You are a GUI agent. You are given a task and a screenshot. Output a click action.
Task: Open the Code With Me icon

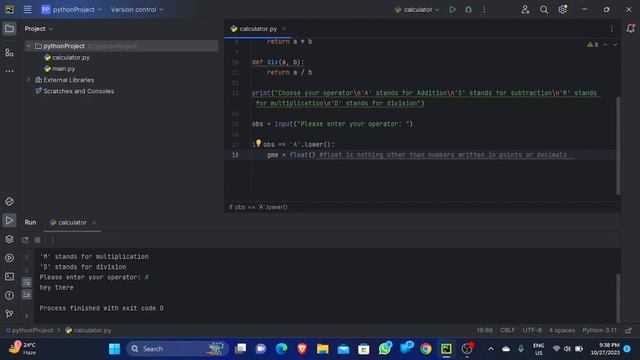pos(525,9)
